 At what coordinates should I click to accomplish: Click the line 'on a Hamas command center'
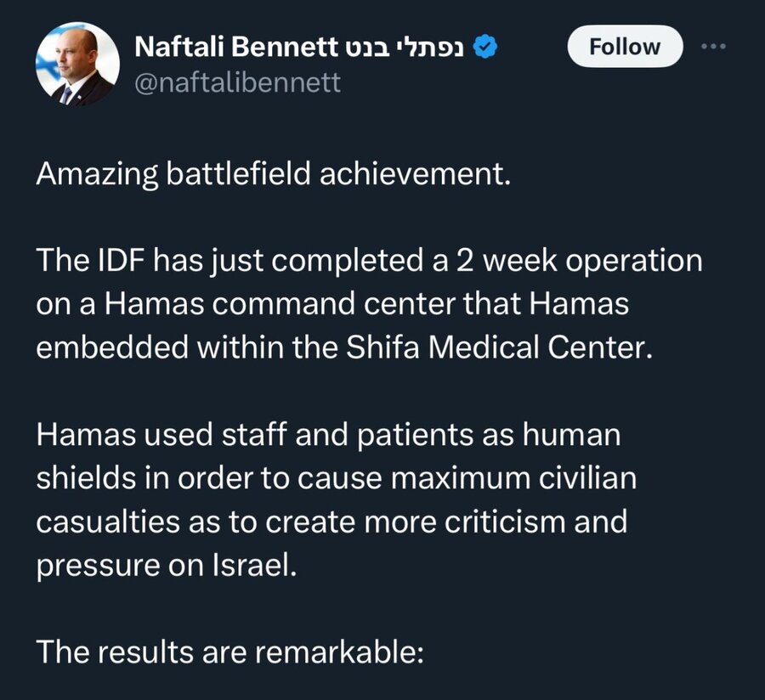pos(332,303)
